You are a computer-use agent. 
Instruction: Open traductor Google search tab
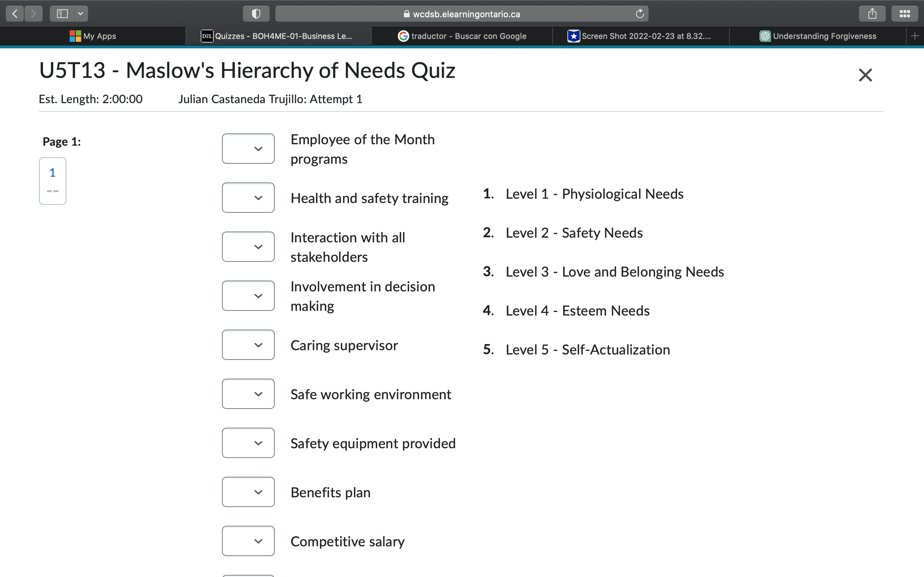(462, 36)
